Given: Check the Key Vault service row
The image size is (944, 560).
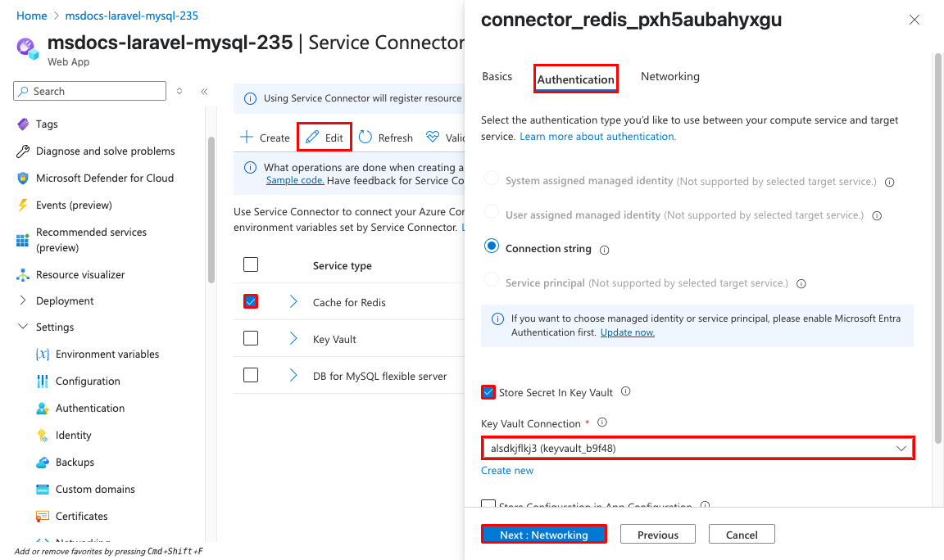Looking at the screenshot, I should coord(250,338).
